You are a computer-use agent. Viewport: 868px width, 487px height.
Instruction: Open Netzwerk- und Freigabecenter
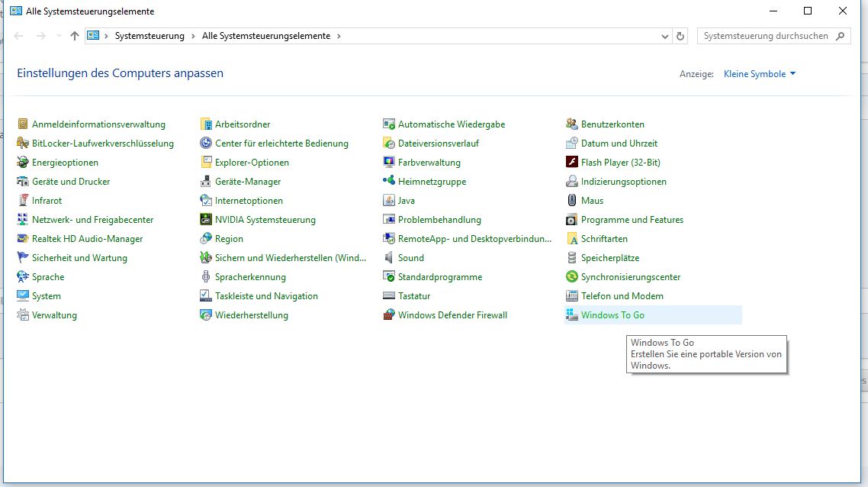[92, 219]
